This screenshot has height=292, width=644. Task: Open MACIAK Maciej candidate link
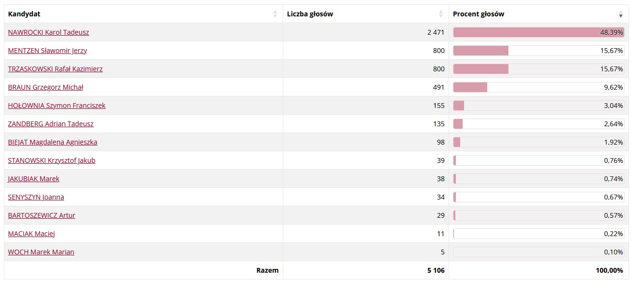tap(32, 234)
